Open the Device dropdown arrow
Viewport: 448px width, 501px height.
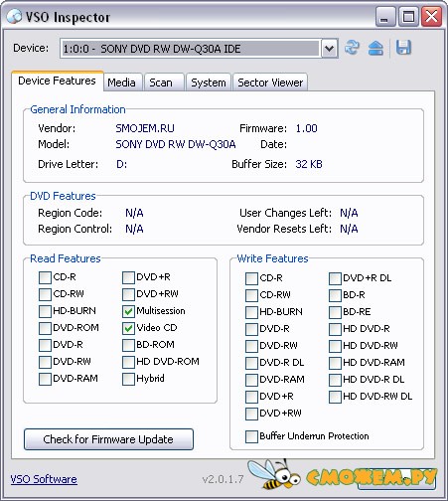329,49
